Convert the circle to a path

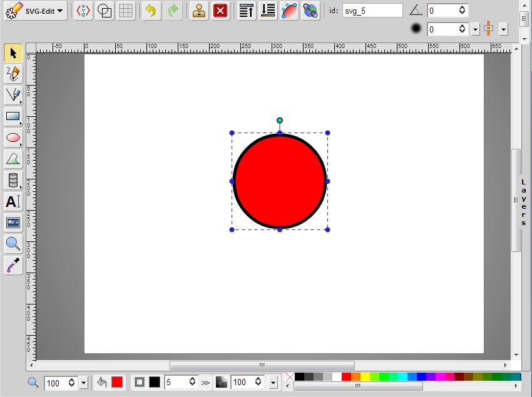[289, 11]
